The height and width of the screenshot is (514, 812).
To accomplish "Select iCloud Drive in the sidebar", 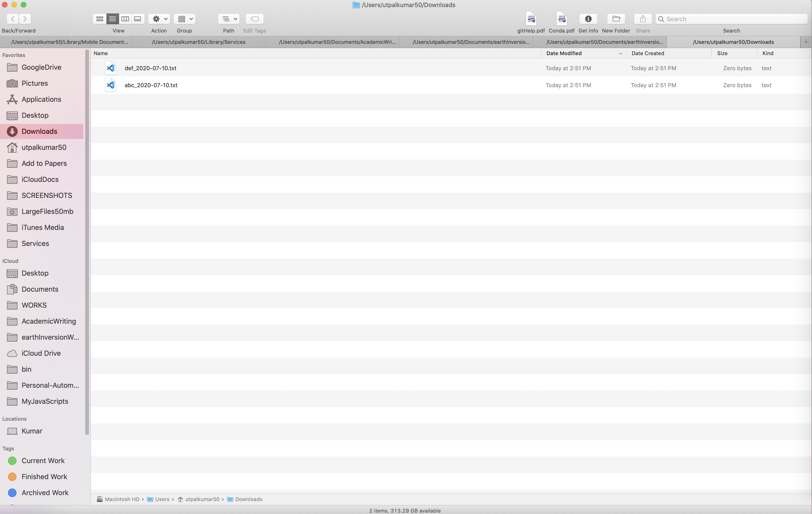I will [41, 353].
